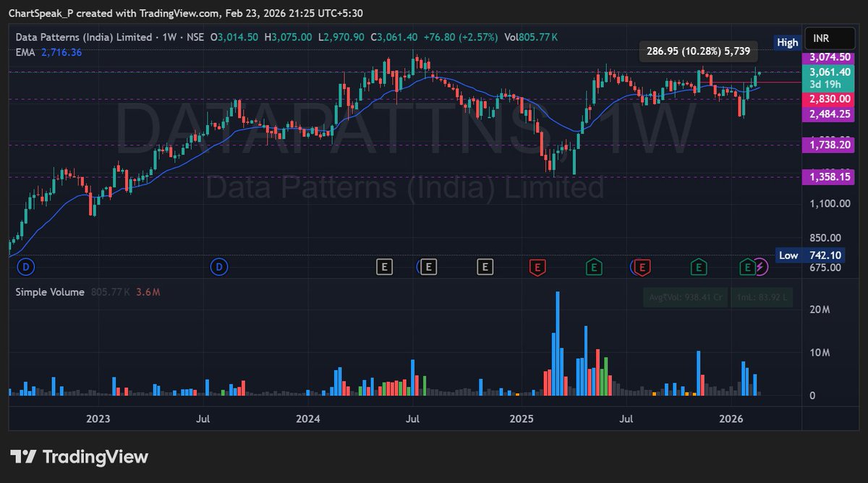868x483 pixels.
Task: Click the last red E earnings badge before Jul
Action: click(641, 267)
